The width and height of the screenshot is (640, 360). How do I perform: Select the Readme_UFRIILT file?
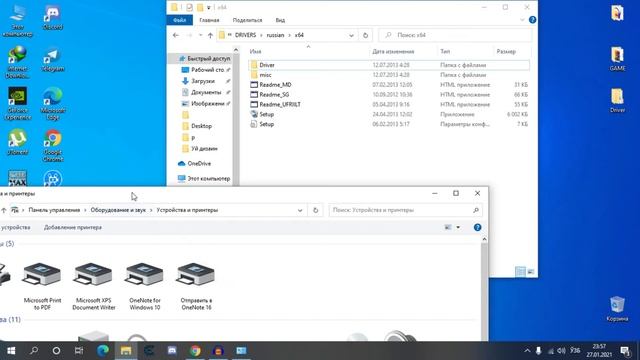(388, 104)
